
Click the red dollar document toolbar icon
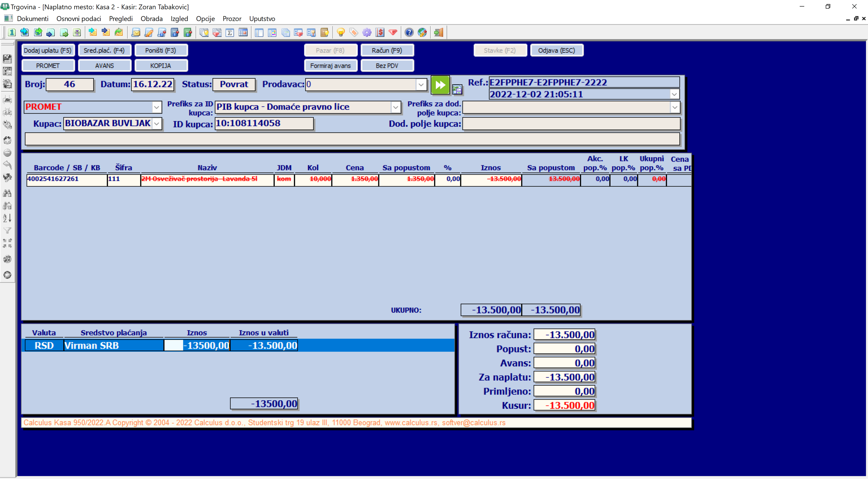coord(380,32)
